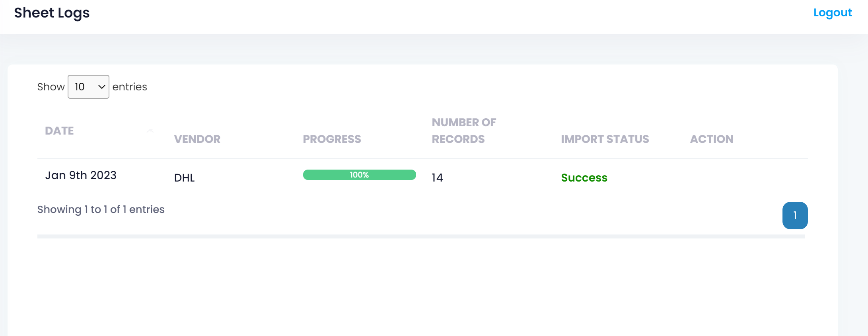
Task: Click the Logout link
Action: 832,13
